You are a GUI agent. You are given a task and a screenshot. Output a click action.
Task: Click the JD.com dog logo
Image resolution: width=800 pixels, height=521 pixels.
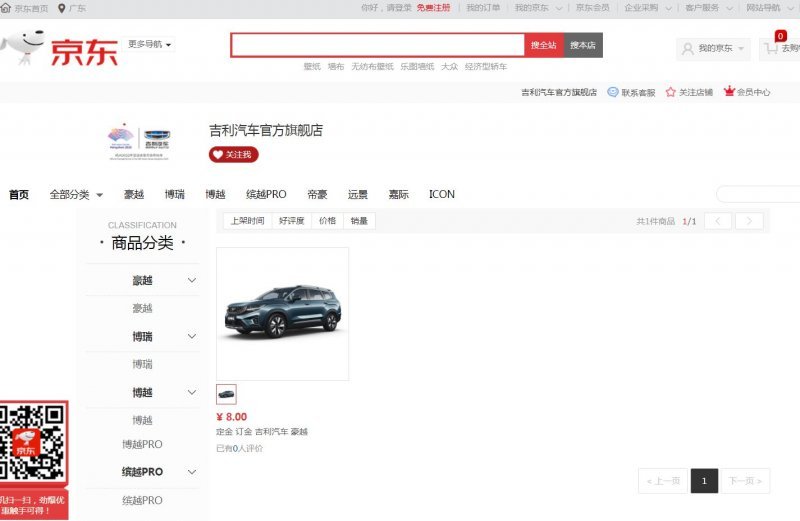point(22,48)
